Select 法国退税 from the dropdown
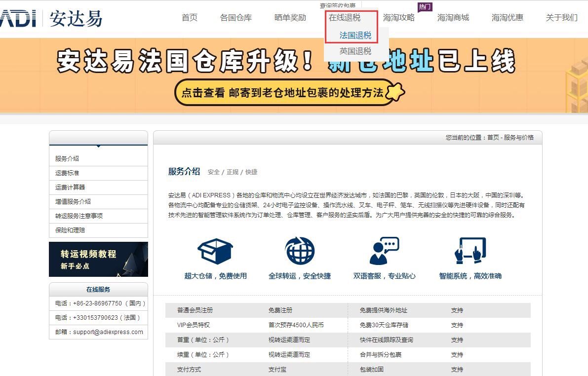 pos(352,35)
